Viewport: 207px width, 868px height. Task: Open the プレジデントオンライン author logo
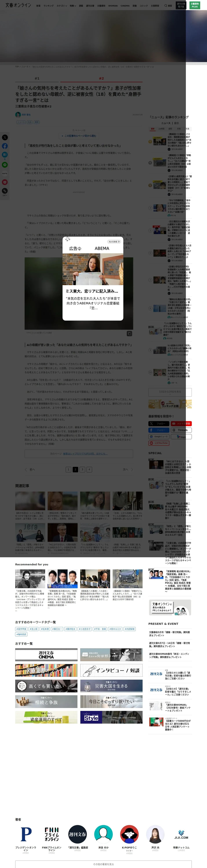click(26, 834)
